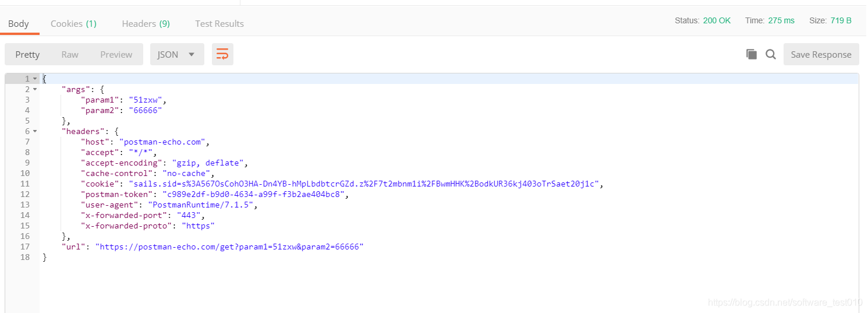This screenshot has width=868, height=313.
Task: Click the Save Response button
Action: pyautogui.click(x=821, y=54)
